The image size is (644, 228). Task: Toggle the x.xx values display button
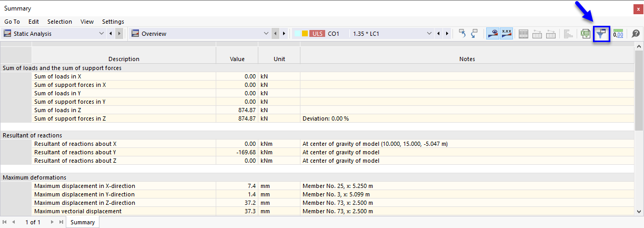click(x=506, y=33)
